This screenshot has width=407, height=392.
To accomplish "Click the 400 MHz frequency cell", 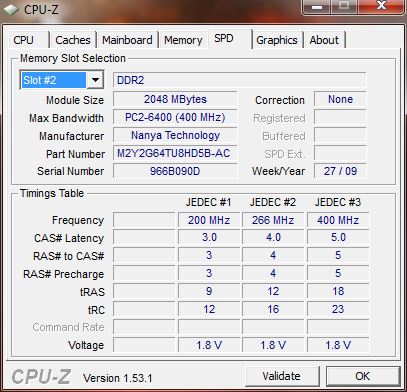I will coord(338,220).
